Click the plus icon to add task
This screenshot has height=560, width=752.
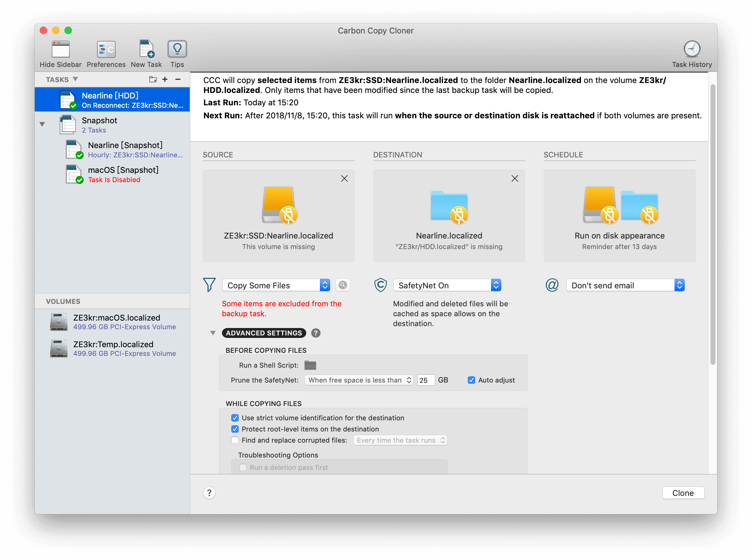[x=165, y=79]
